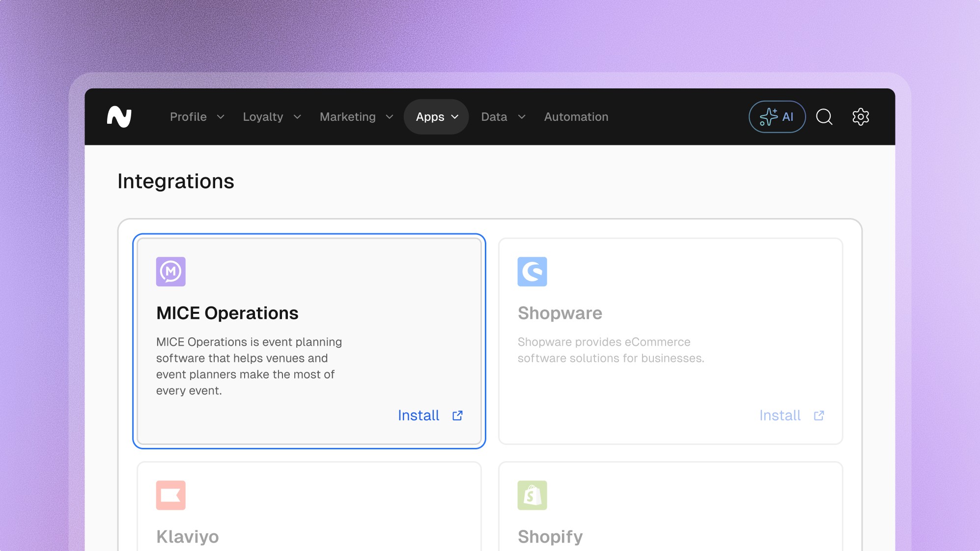The image size is (980, 551).
Task: Click the N logo in navbar
Action: click(119, 117)
